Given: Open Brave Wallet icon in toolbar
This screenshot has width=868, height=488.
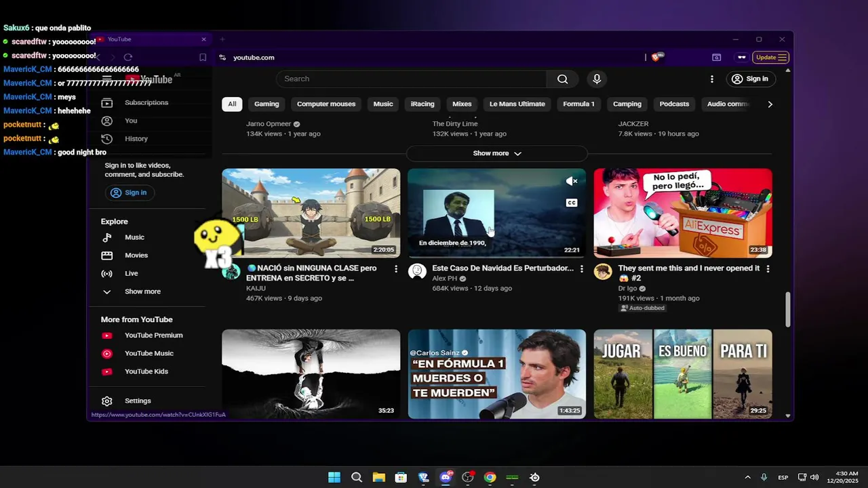Looking at the screenshot, I should pyautogui.click(x=716, y=58).
